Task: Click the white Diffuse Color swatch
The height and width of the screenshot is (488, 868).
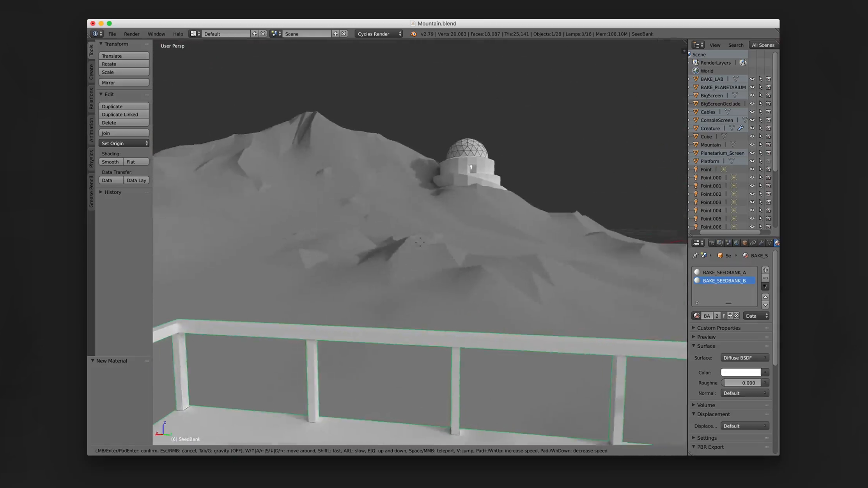Action: coord(740,372)
